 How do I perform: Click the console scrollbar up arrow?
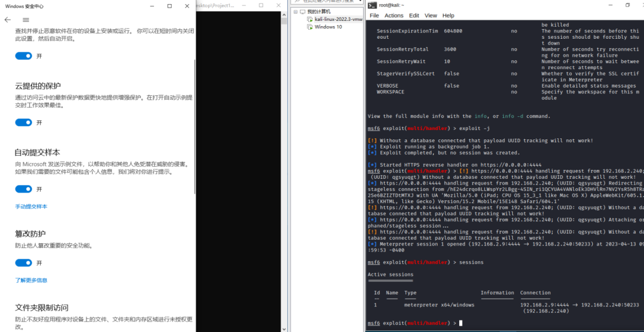(284, 14)
